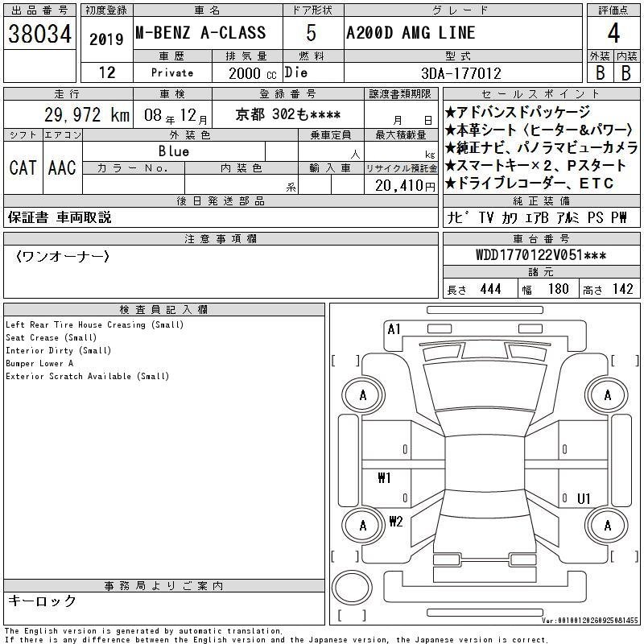Click the lot number 38034
This screenshot has height=644, width=644.
[x=39, y=34]
